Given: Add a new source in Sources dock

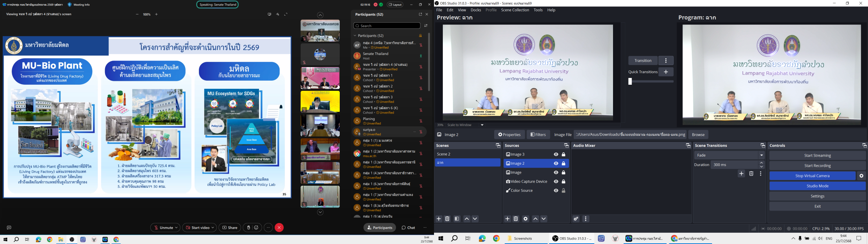Looking at the screenshot, I should click(x=507, y=219).
